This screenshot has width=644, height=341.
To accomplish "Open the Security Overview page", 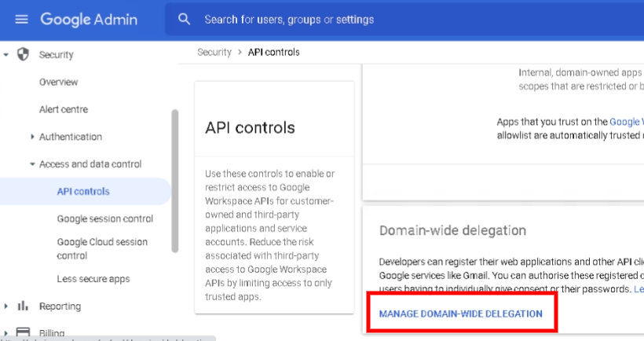I will coord(58,82).
